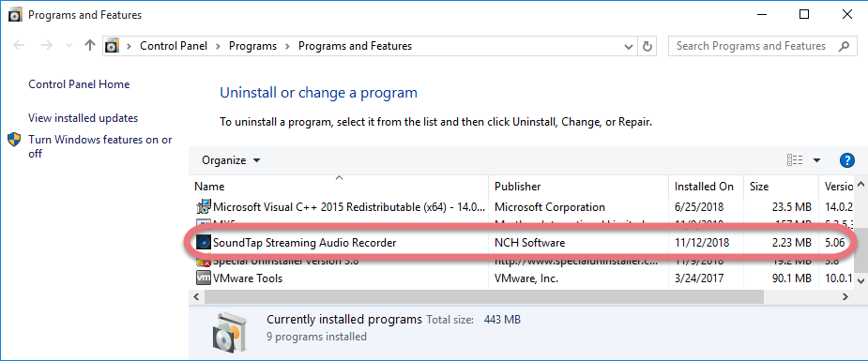The image size is (868, 361).
Task: Select Control Panel in the breadcrumb
Action: point(174,46)
